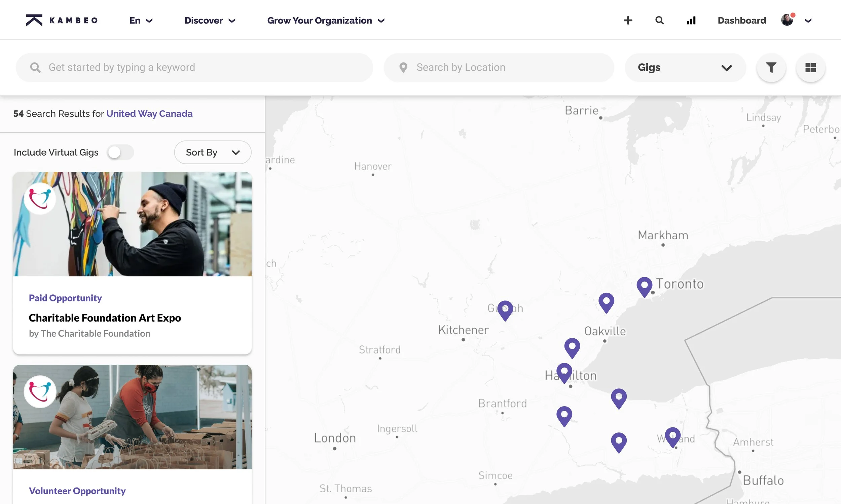This screenshot has width=841, height=504.
Task: Open the filter icon beside the Gigs dropdown
Action: pos(771,67)
